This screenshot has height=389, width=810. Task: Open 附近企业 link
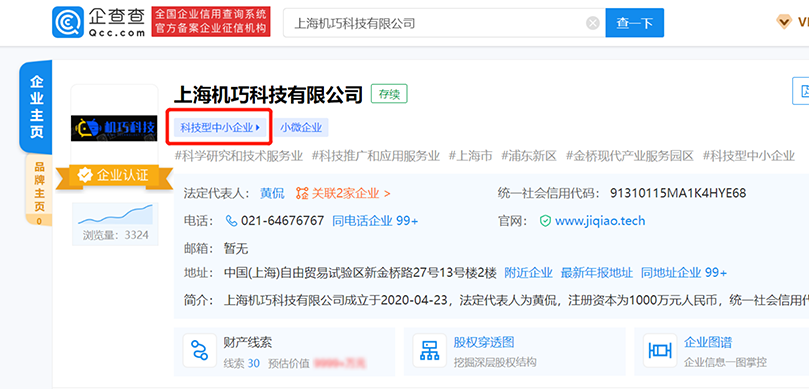tap(528, 273)
